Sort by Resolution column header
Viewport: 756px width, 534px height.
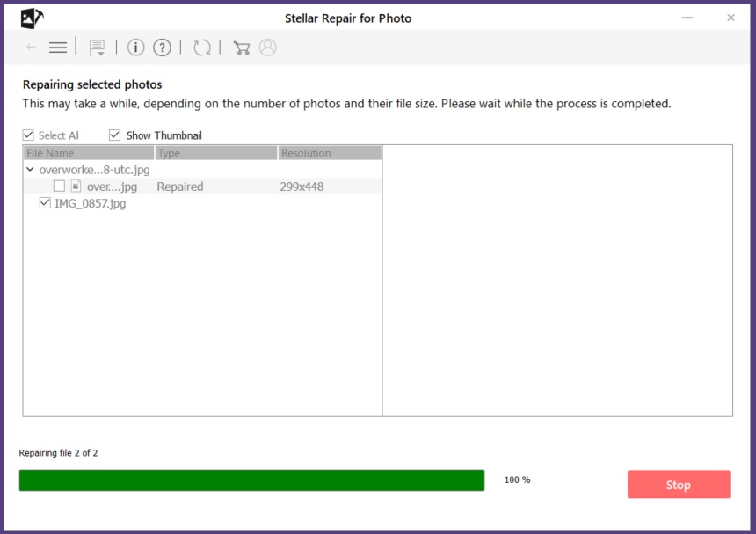click(330, 153)
